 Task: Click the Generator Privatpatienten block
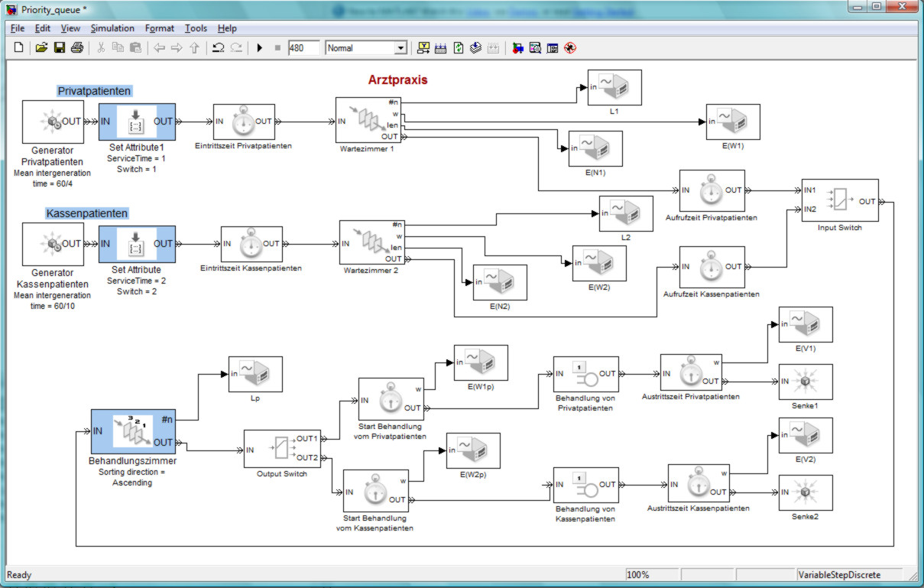click(53, 122)
